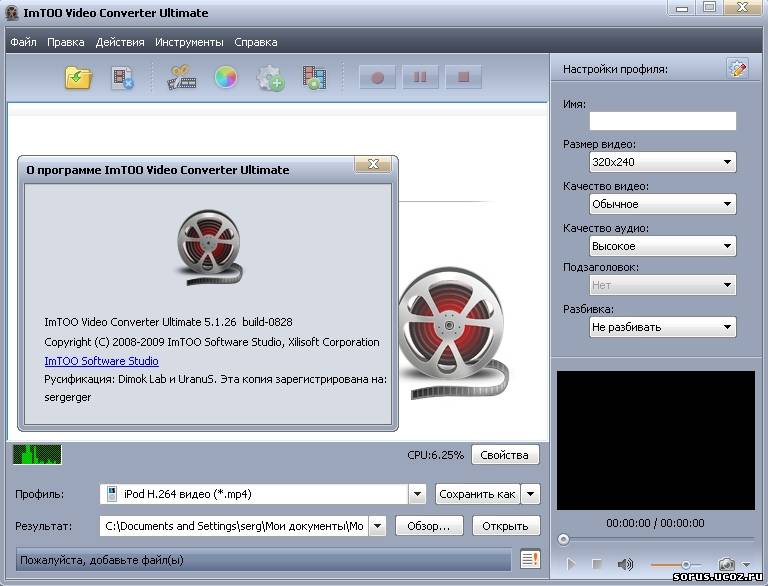768x586 pixels.
Task: Click the Имя profile name field
Action: tap(663, 121)
